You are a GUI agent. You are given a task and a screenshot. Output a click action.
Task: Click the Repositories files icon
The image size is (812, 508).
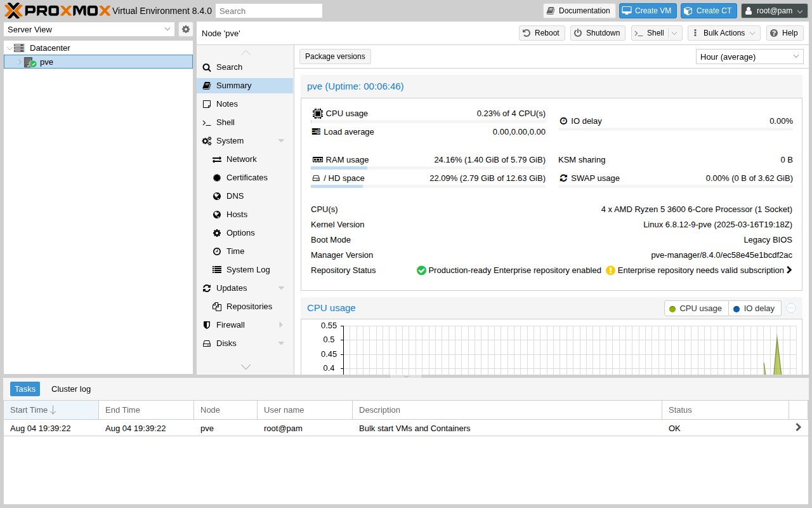(x=217, y=307)
